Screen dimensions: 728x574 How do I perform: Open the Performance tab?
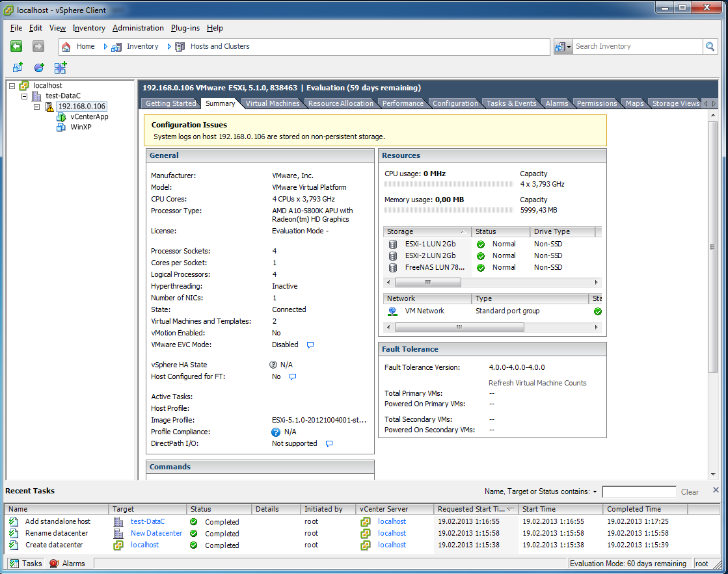pos(403,103)
